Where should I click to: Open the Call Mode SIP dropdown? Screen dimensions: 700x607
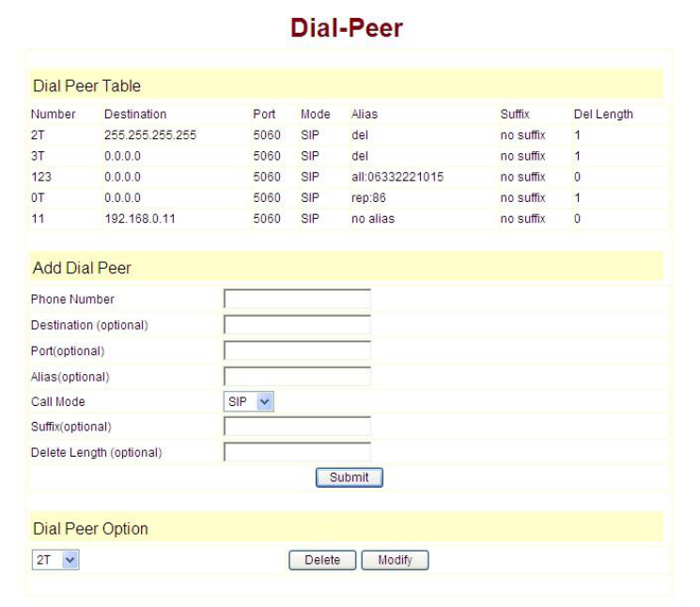coord(249,401)
